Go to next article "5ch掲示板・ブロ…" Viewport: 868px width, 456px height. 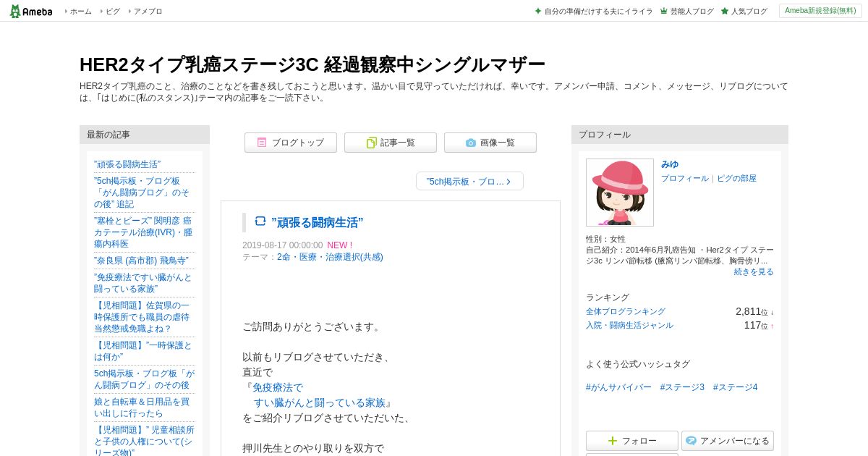[469, 182]
